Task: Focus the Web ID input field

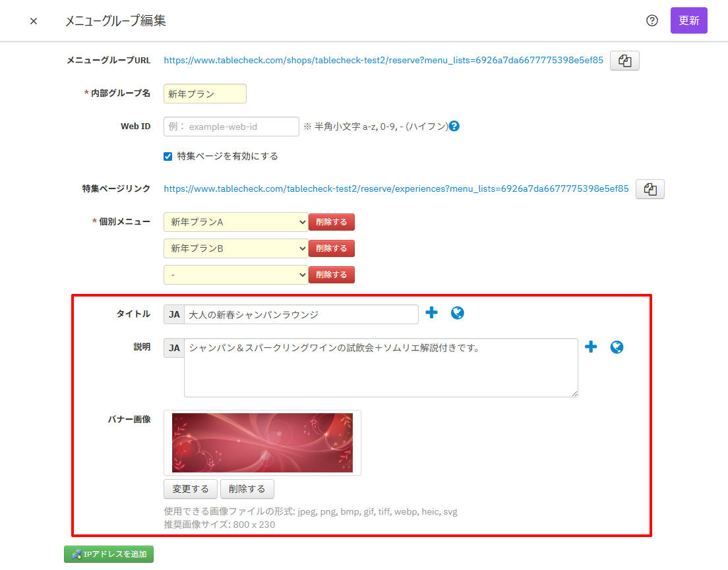Action: (231, 127)
